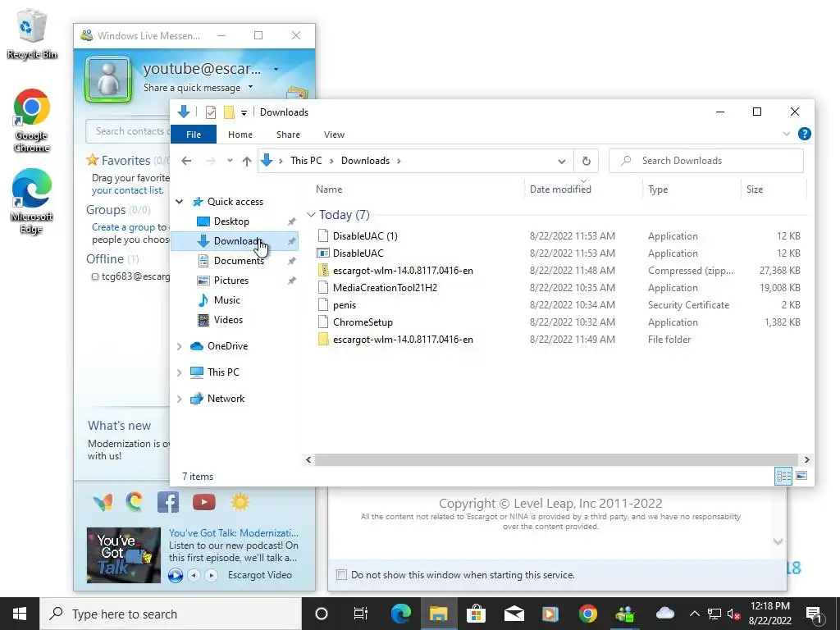Select Music in navigation pane

pyautogui.click(x=226, y=300)
